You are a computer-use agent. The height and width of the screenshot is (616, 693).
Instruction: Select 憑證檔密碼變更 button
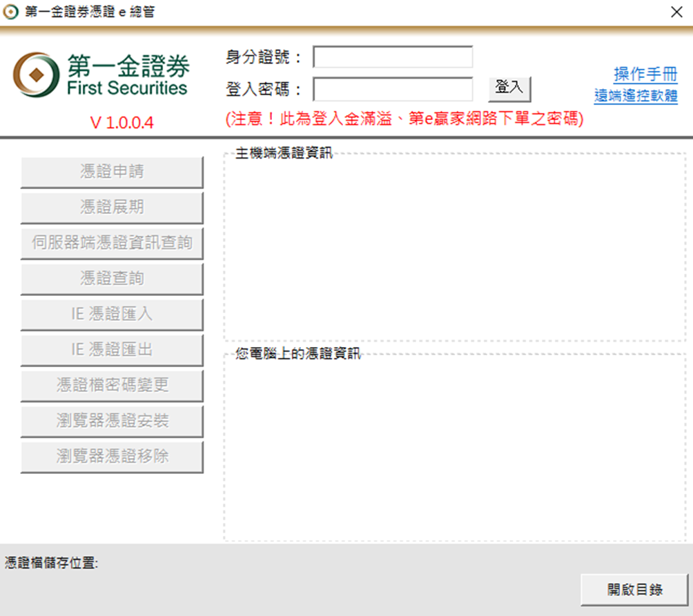pos(112,386)
